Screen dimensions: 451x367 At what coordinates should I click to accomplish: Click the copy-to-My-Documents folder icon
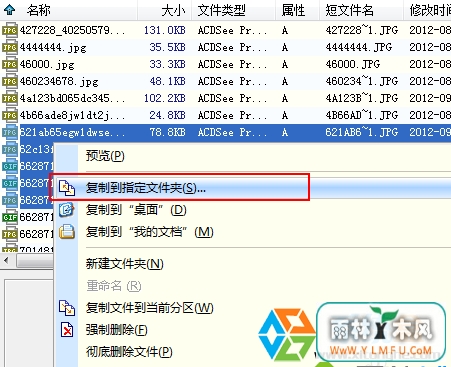coord(67,232)
